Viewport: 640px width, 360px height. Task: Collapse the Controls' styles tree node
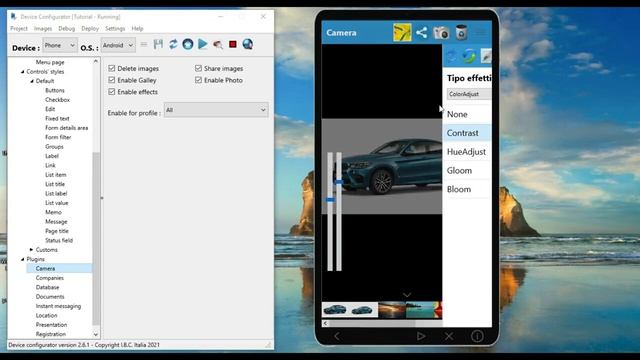(22, 72)
